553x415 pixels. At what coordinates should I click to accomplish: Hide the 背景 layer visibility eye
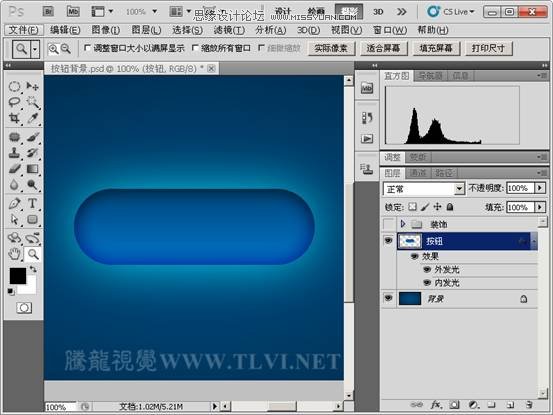[x=388, y=298]
